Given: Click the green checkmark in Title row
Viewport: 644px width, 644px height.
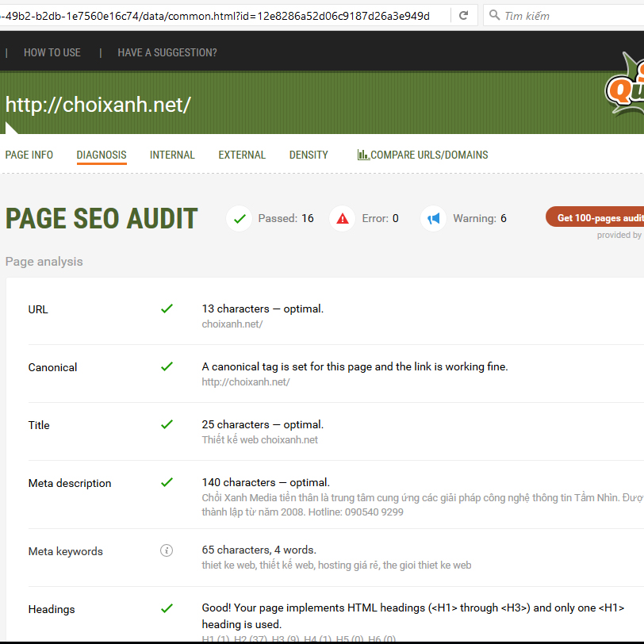Looking at the screenshot, I should pos(167,424).
